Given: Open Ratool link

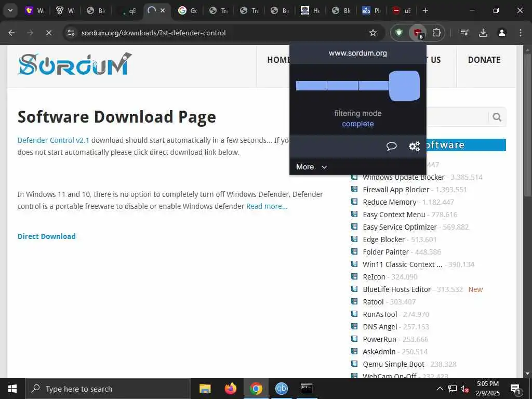Looking at the screenshot, I should coord(373,302).
